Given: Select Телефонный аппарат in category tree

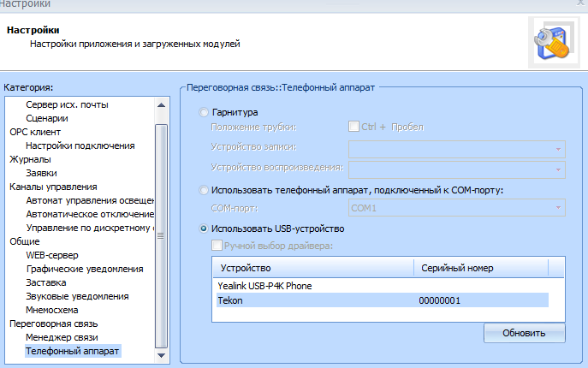Looking at the screenshot, I should pos(73,351).
